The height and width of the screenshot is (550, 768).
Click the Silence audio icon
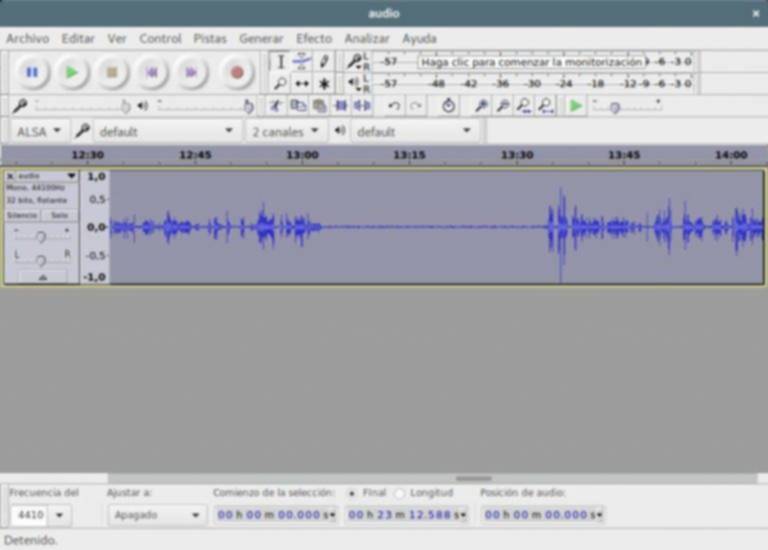362,106
